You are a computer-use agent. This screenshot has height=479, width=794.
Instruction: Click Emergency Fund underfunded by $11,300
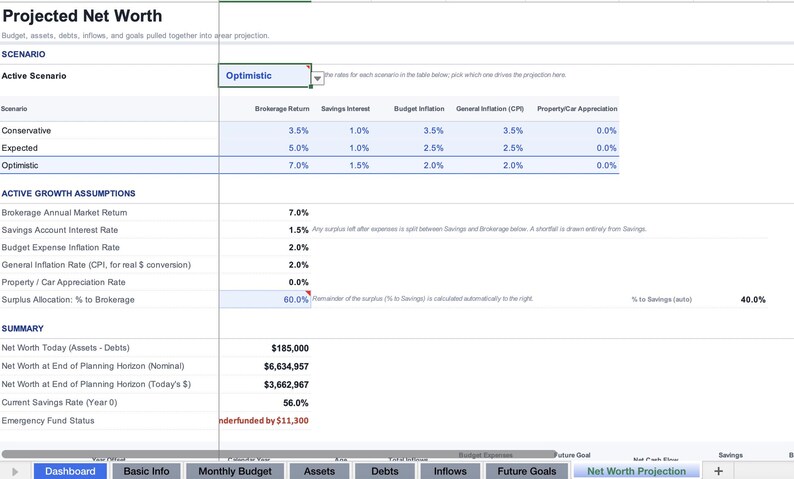(x=264, y=421)
